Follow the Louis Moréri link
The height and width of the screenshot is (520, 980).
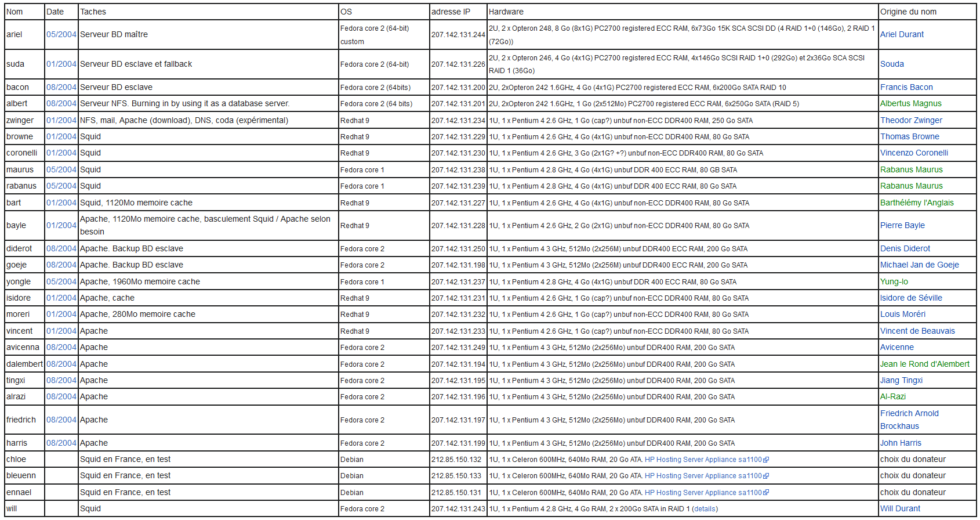click(x=902, y=314)
